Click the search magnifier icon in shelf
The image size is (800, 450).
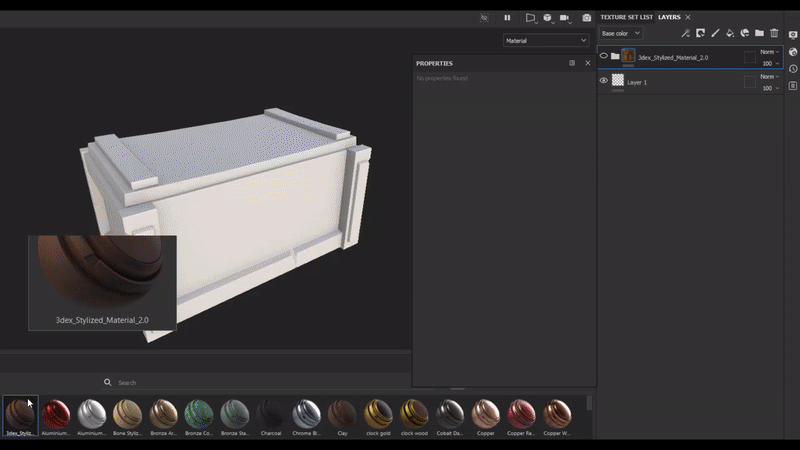tap(108, 382)
